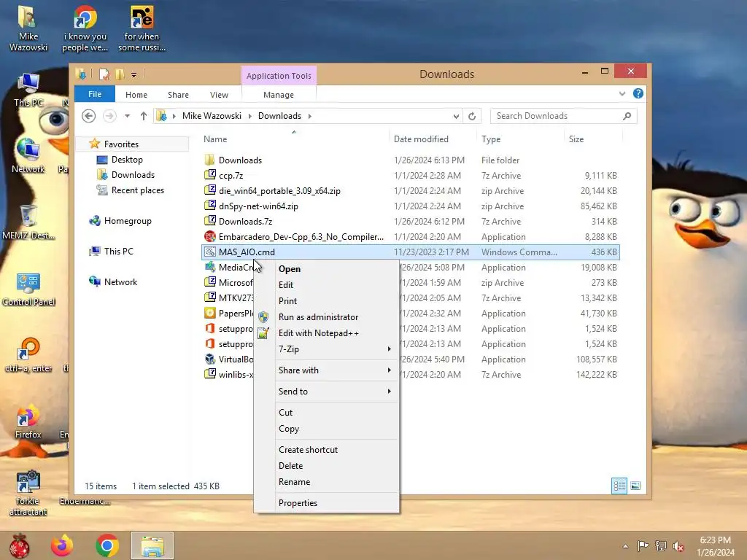Select Run as administrator
The image size is (747, 560).
tap(326, 316)
